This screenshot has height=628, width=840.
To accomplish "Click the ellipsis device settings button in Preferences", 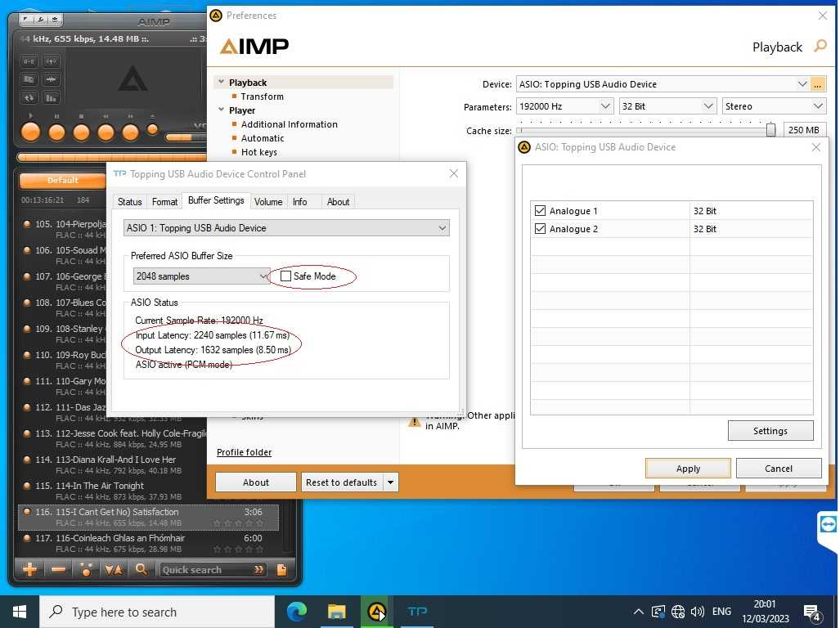I will [817, 84].
